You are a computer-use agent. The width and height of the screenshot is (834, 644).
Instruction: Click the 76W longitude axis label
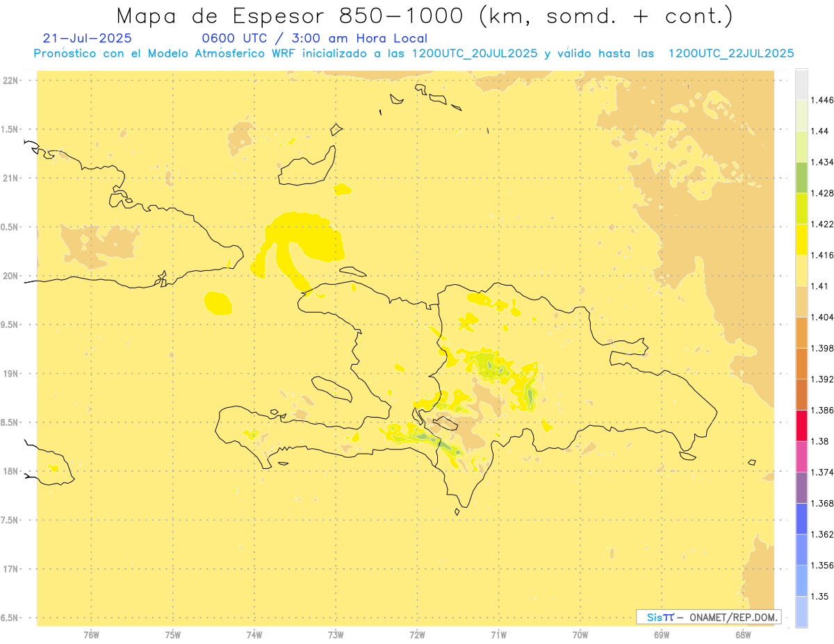coord(91,634)
